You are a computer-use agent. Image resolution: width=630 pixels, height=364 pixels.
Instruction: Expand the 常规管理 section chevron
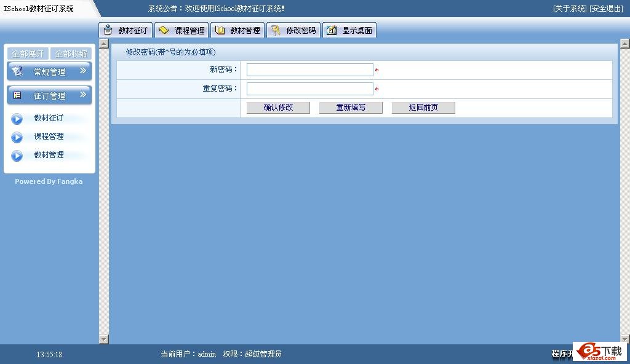[83, 71]
